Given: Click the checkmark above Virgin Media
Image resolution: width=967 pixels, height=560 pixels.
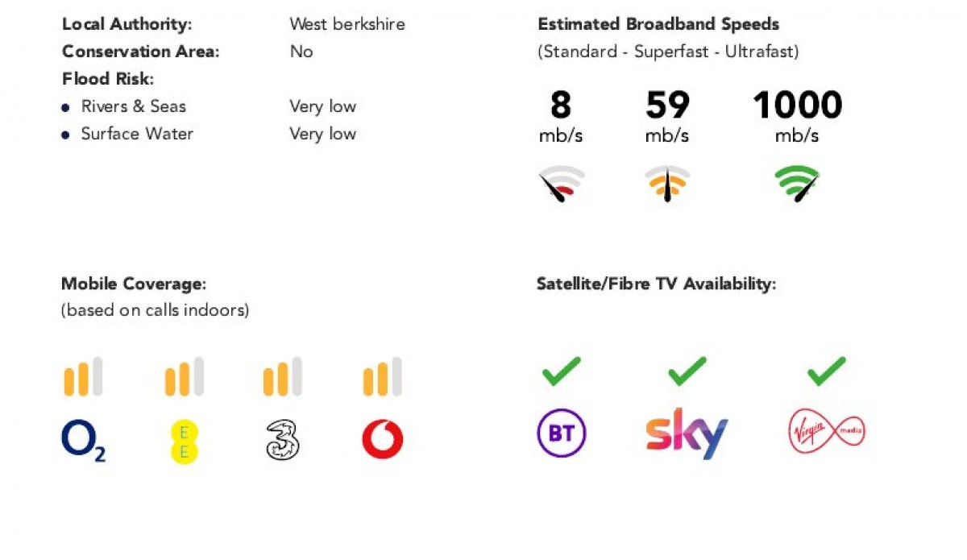Looking at the screenshot, I should click(x=826, y=372).
